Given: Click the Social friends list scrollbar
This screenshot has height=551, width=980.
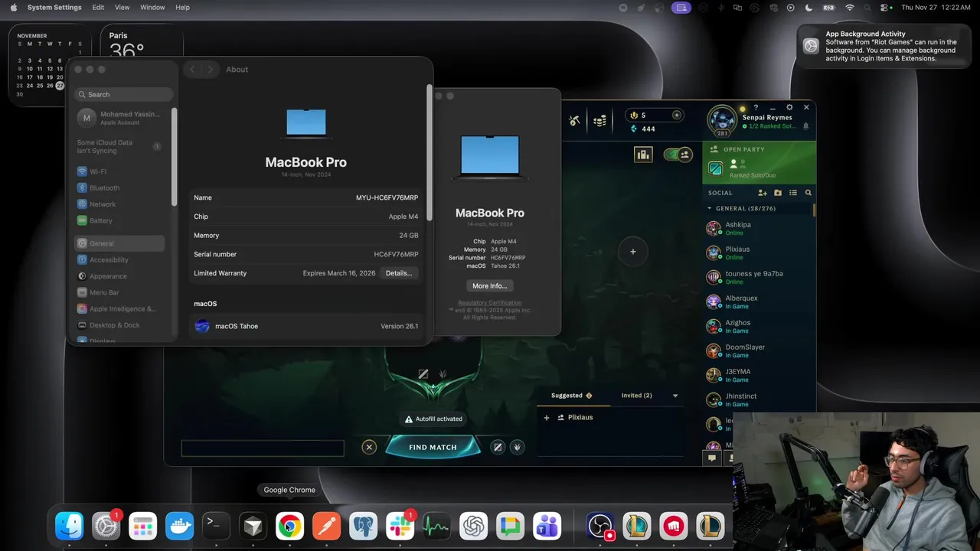Looking at the screenshot, I should pos(814,209).
